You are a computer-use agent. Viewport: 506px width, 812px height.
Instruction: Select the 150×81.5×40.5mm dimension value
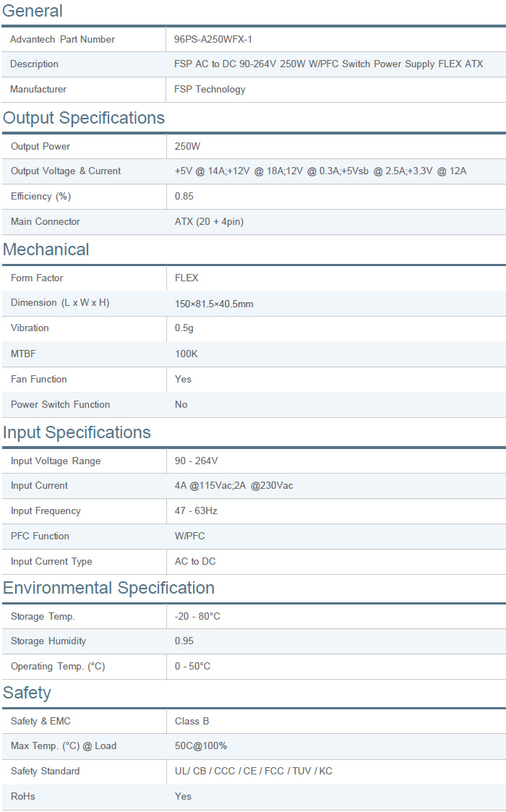click(214, 304)
